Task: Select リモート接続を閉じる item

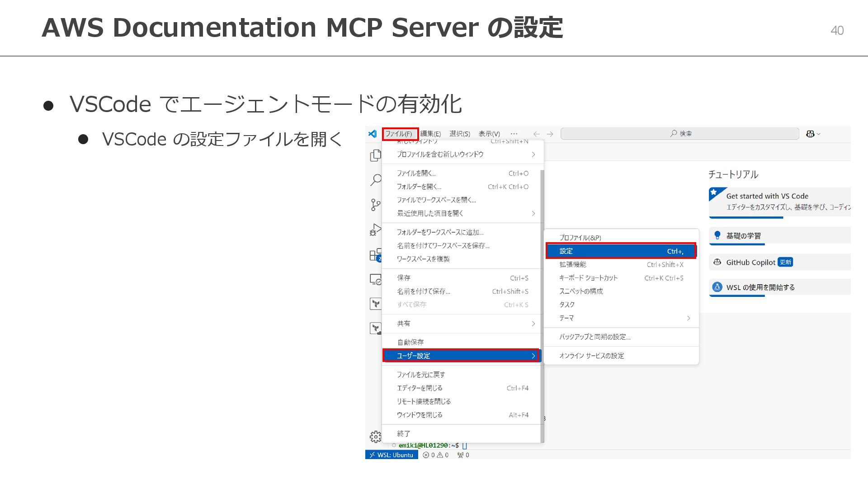Action: point(462,401)
